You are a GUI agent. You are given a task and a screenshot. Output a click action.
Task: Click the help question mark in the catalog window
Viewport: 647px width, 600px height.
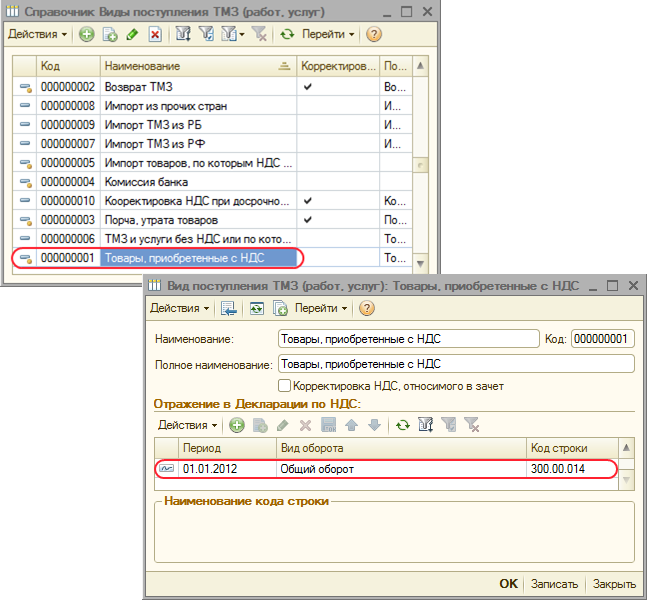tap(374, 34)
